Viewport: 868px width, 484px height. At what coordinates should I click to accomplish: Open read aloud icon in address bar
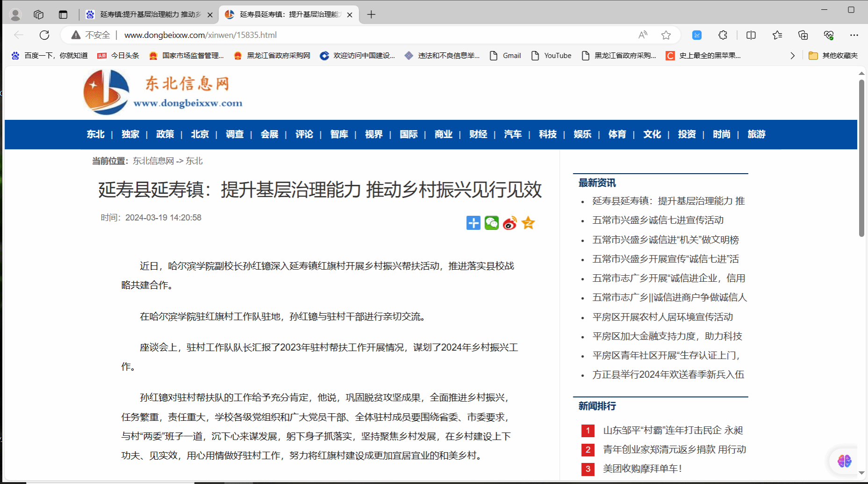coord(643,35)
